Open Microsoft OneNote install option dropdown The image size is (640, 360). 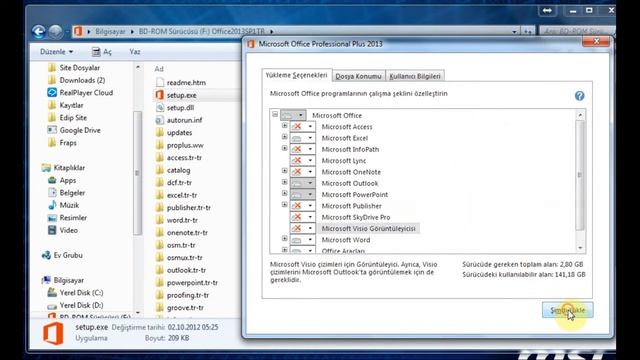(302, 172)
